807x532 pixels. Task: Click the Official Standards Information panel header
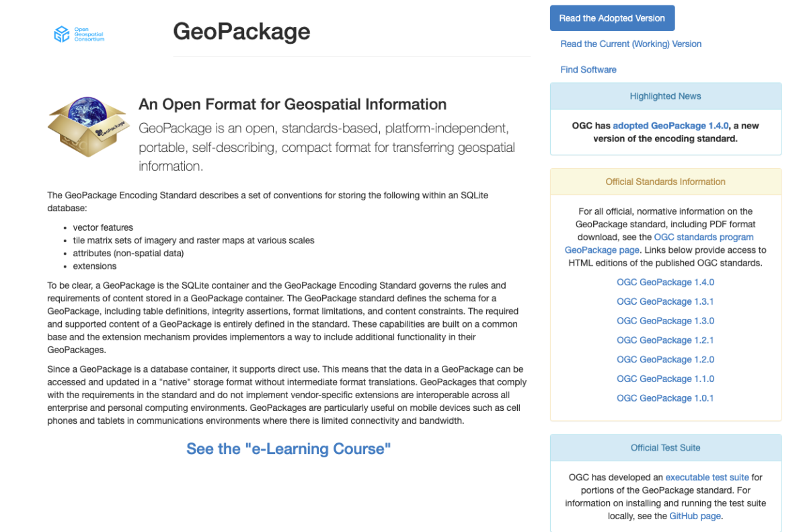665,182
